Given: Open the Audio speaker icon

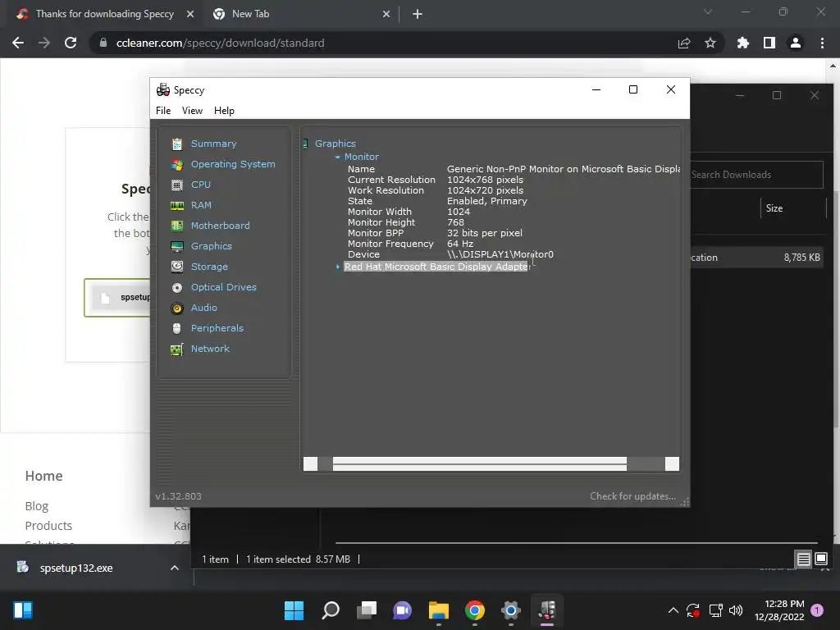Looking at the screenshot, I should tap(177, 308).
